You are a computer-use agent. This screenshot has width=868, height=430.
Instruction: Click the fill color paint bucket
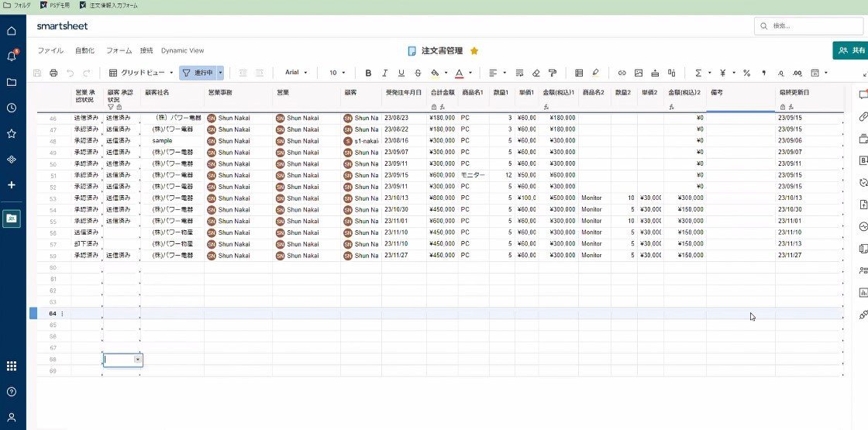[435, 73]
